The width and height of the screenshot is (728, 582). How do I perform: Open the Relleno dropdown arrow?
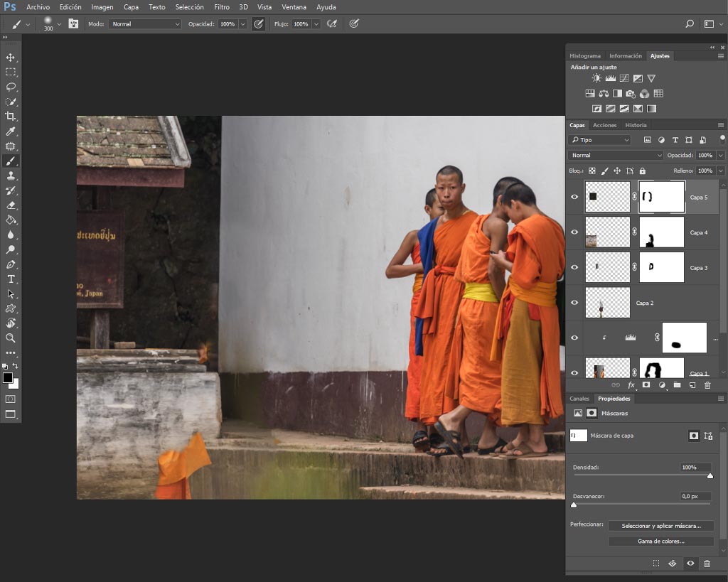721,171
